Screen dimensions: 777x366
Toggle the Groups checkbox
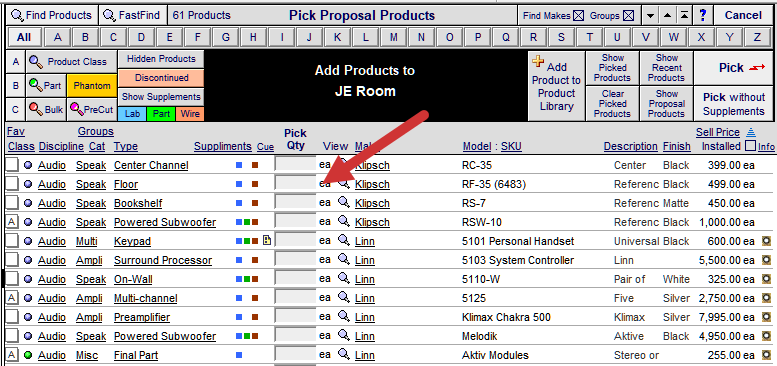[628, 16]
